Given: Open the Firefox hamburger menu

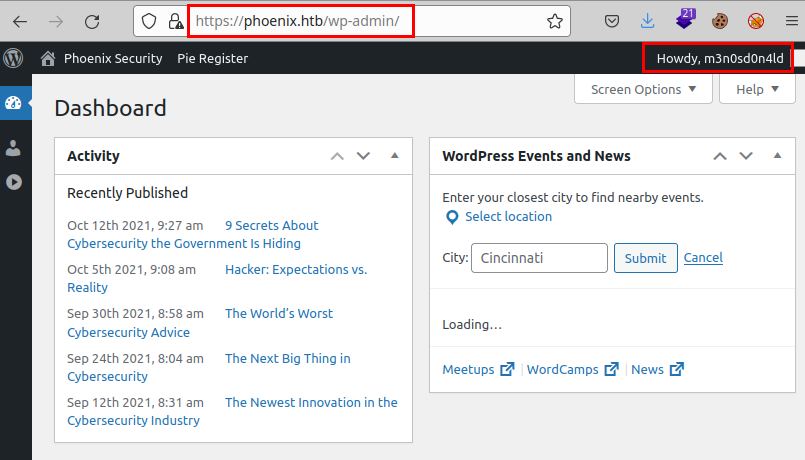Looking at the screenshot, I should click(x=792, y=21).
